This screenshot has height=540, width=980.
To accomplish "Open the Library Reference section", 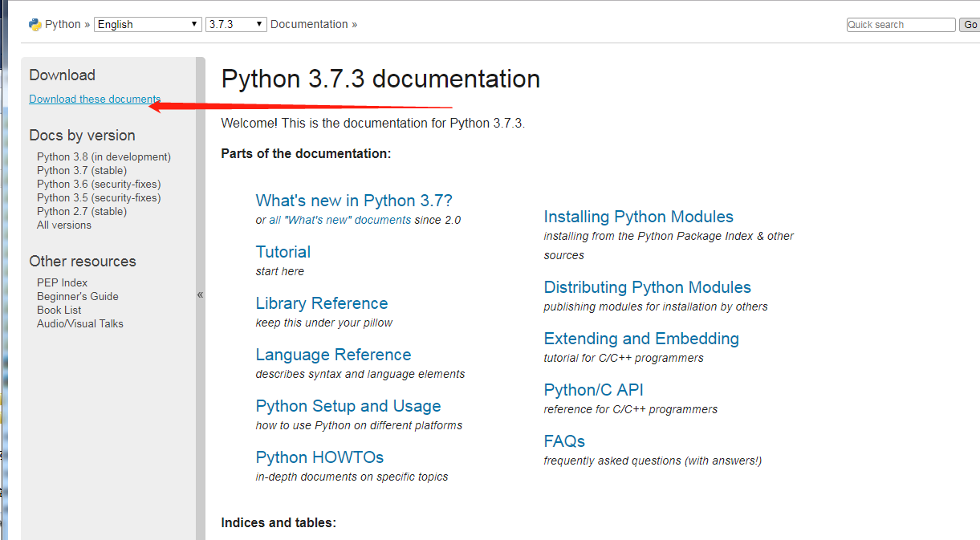I will [322, 303].
